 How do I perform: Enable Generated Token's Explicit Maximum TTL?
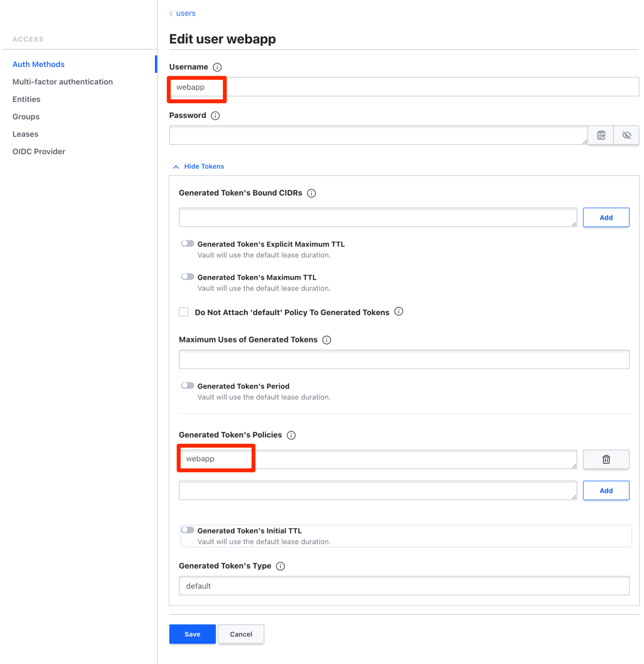click(187, 243)
